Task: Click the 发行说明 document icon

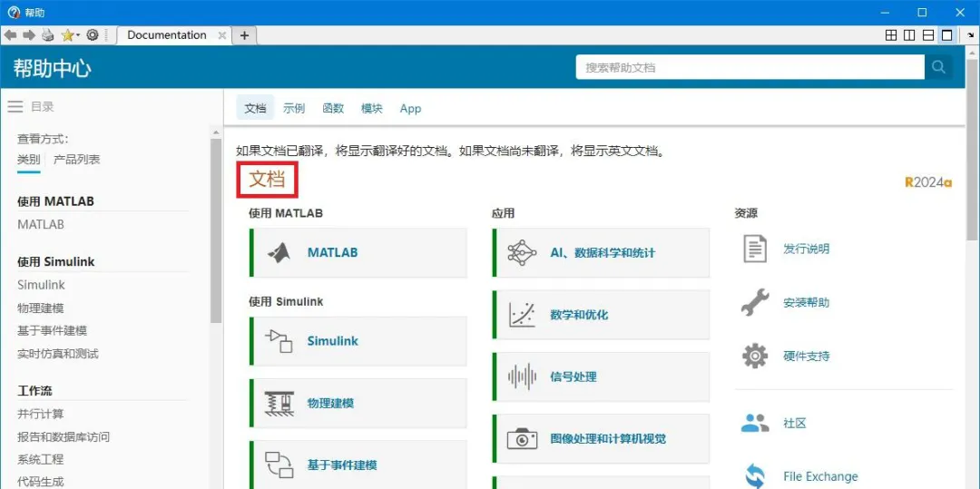Action: [755, 249]
